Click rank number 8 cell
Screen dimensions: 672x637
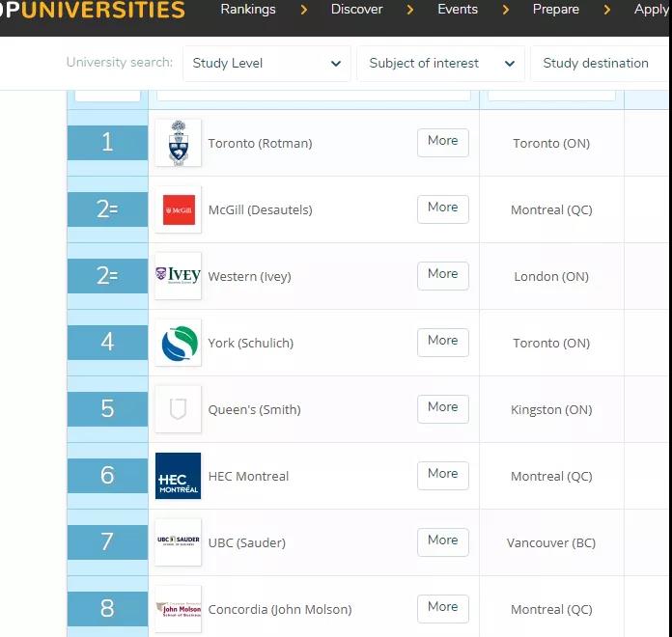point(107,609)
